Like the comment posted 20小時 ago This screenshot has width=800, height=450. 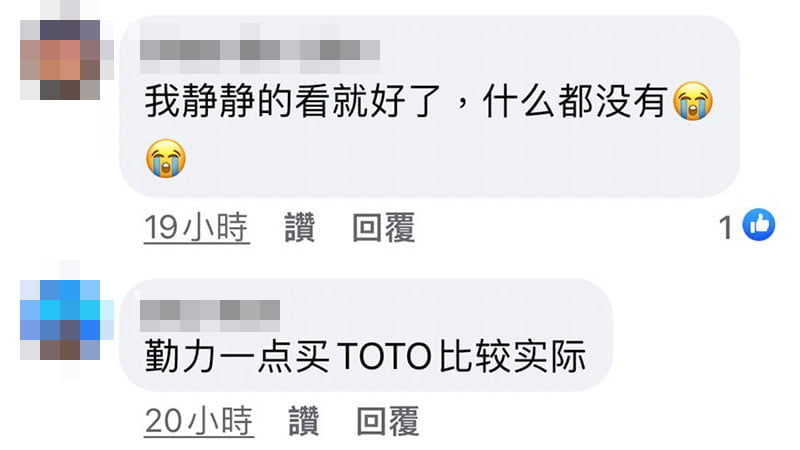304,421
